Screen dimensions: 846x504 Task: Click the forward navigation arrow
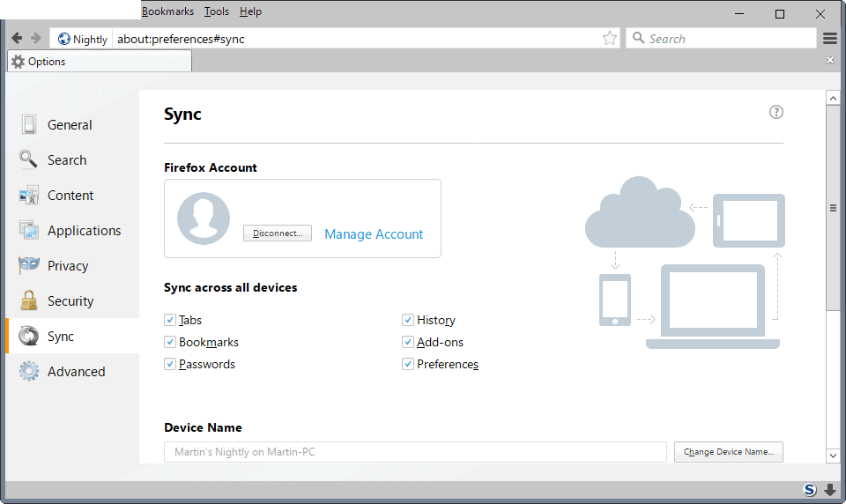tap(35, 38)
